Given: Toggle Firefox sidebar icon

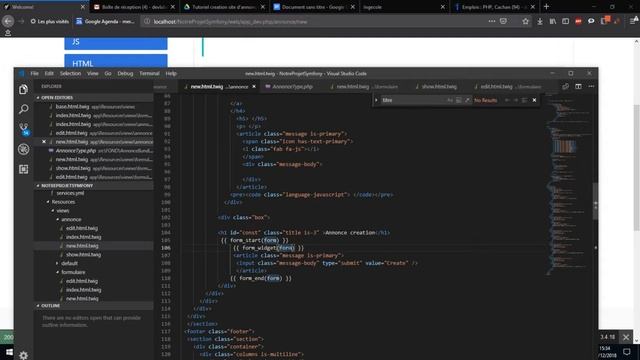Looking at the screenshot, I should [x=565, y=21].
